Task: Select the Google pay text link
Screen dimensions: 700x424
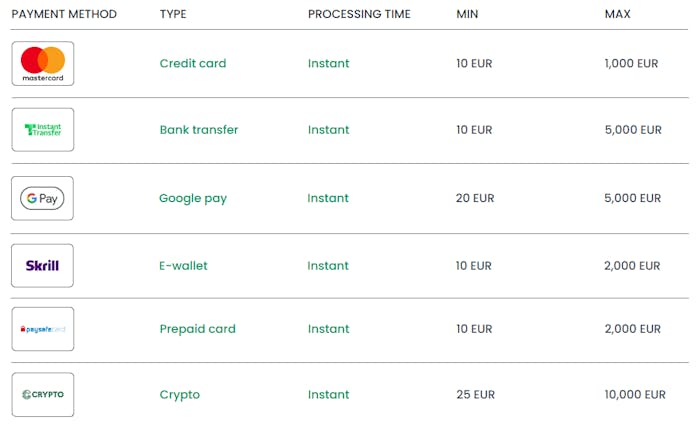Action: [193, 198]
